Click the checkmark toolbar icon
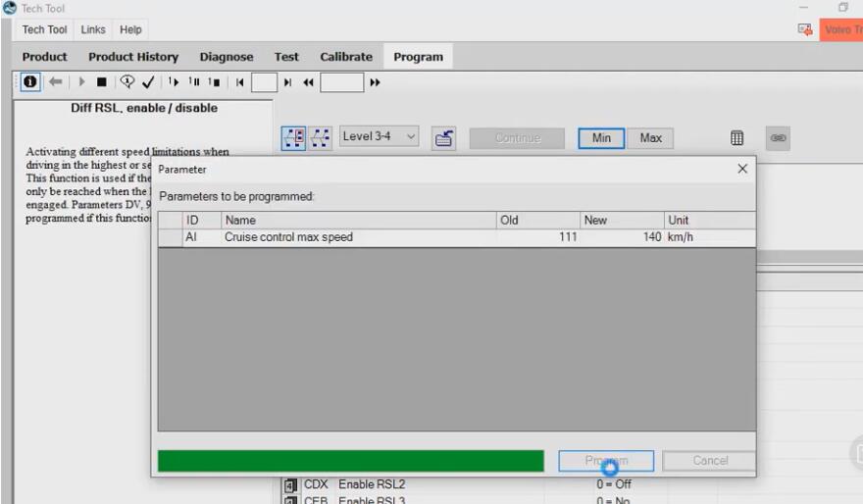The image size is (863, 504). click(148, 82)
